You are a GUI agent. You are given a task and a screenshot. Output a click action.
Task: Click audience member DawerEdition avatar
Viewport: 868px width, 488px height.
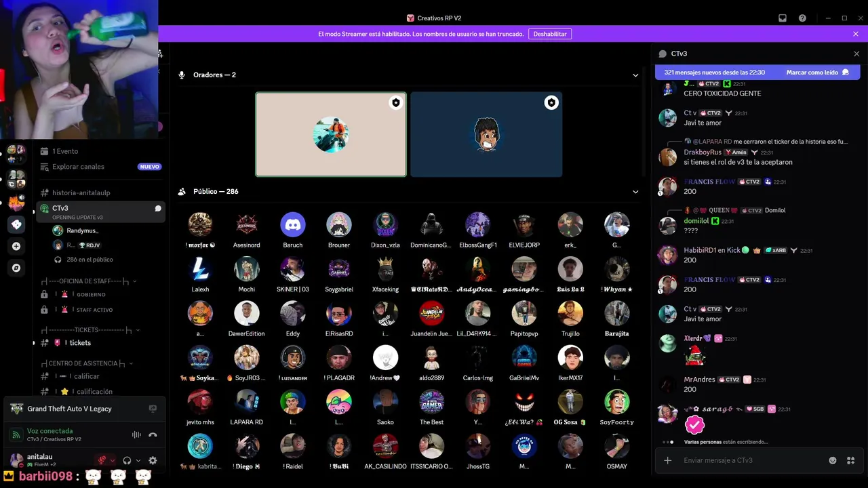pyautogui.click(x=247, y=313)
